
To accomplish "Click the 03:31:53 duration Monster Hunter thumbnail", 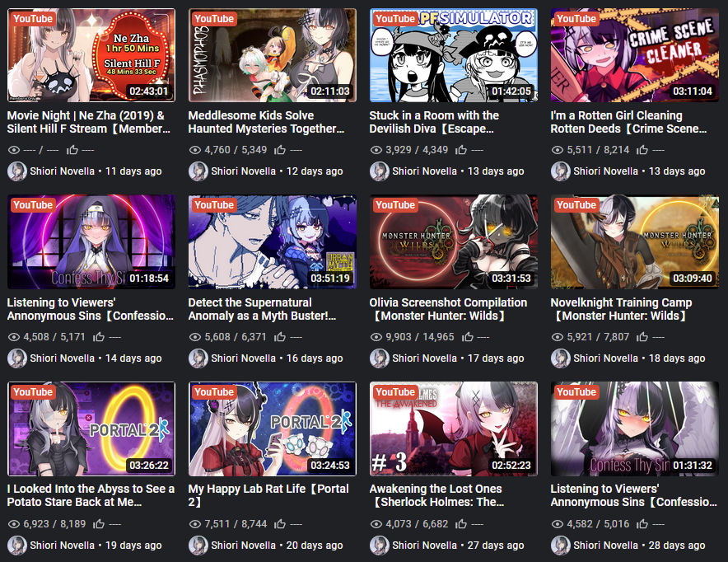I will coord(454,242).
